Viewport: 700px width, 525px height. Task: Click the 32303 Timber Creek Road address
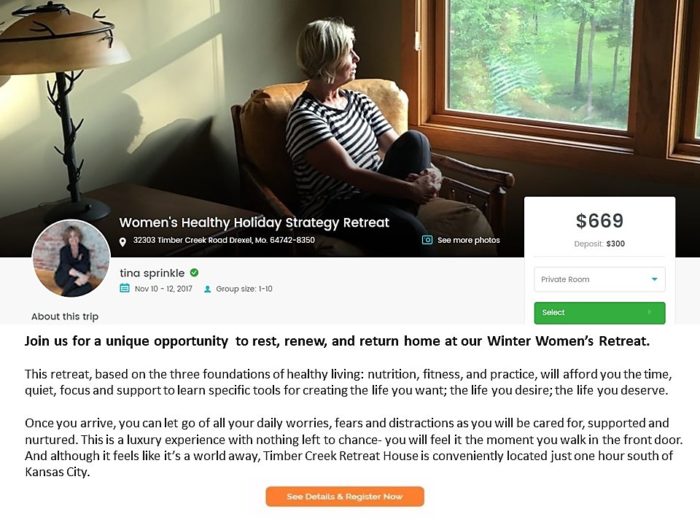coord(224,240)
